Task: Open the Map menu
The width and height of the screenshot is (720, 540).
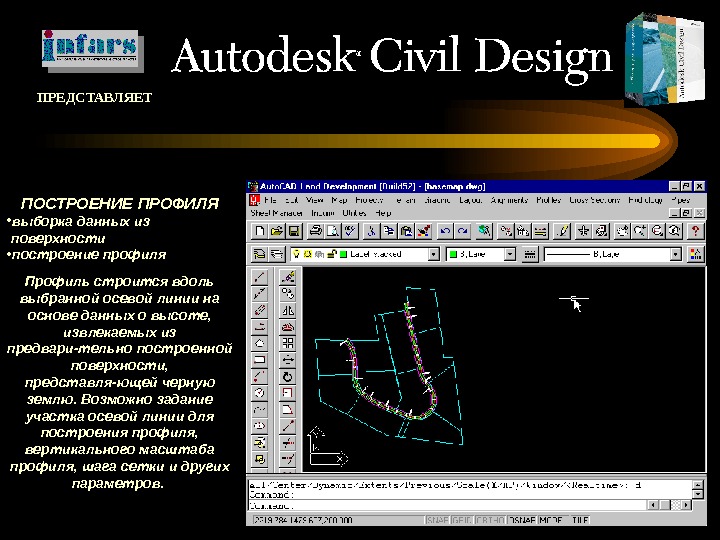Action: click(x=339, y=200)
